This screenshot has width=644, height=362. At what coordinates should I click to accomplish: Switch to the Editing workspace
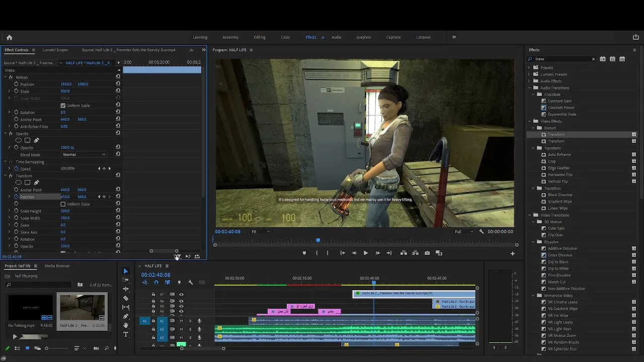pyautogui.click(x=260, y=37)
